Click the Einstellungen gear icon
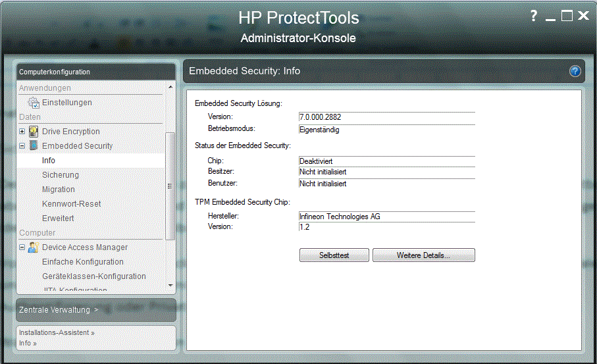 (x=34, y=103)
